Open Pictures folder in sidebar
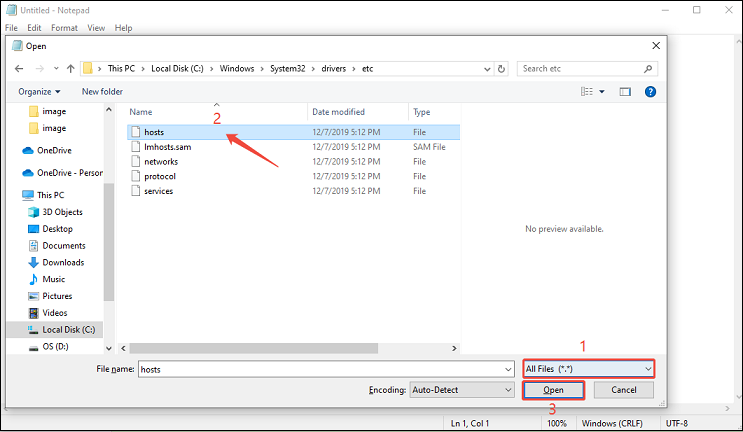743x432 pixels. (x=50, y=296)
